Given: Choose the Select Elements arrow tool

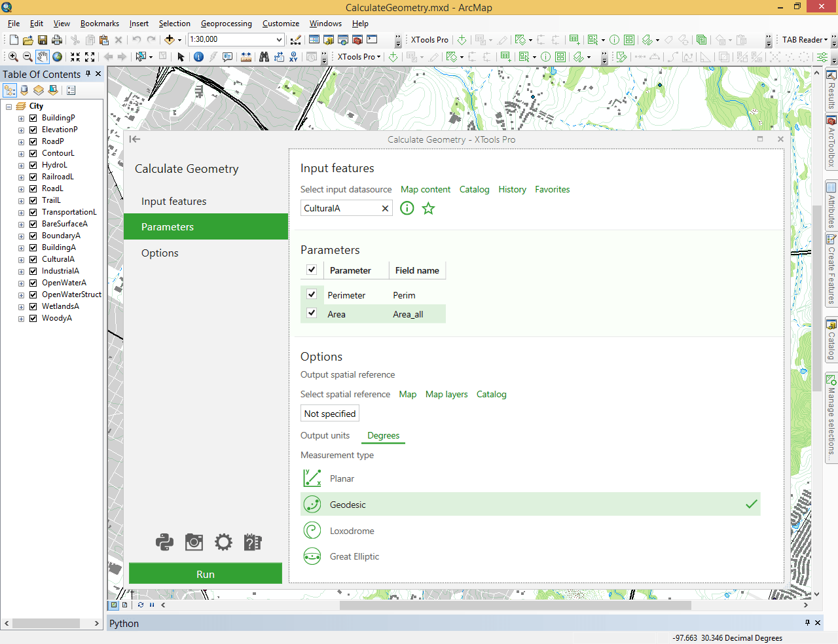Looking at the screenshot, I should (181, 57).
